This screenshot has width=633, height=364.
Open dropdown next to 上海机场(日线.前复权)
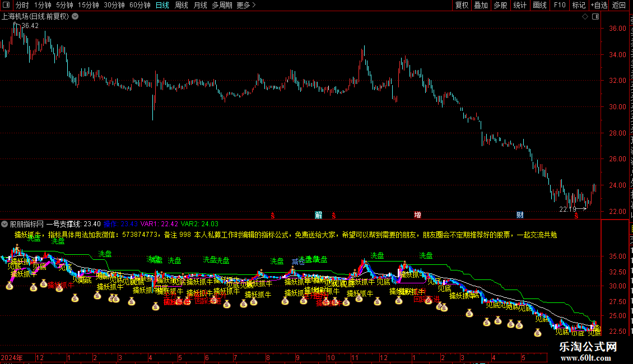point(75,17)
